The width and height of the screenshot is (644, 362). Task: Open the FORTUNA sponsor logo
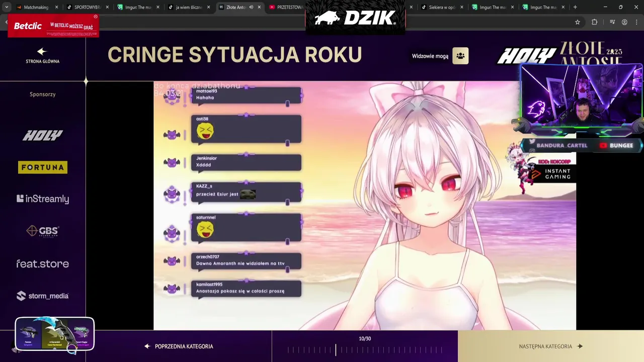click(43, 167)
